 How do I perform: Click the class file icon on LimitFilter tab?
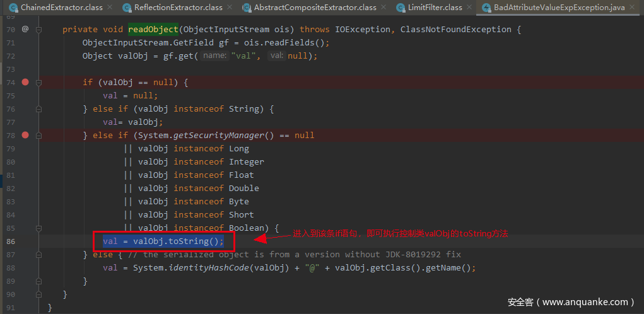coord(401,8)
